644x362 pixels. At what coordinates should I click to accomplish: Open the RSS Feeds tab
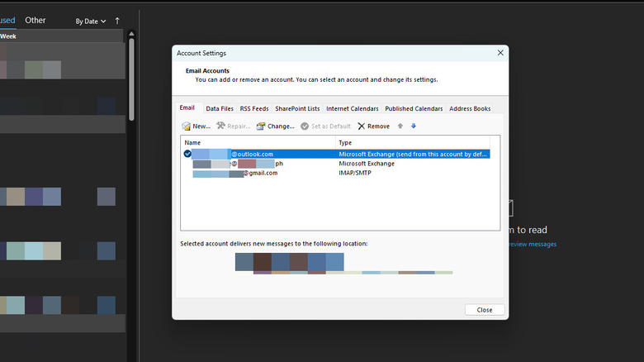[254, 108]
